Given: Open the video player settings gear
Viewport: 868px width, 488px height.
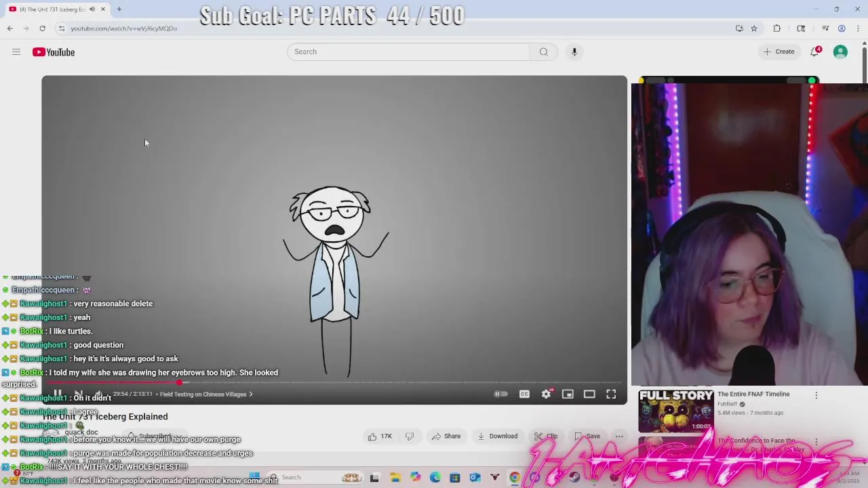Looking at the screenshot, I should tap(547, 394).
